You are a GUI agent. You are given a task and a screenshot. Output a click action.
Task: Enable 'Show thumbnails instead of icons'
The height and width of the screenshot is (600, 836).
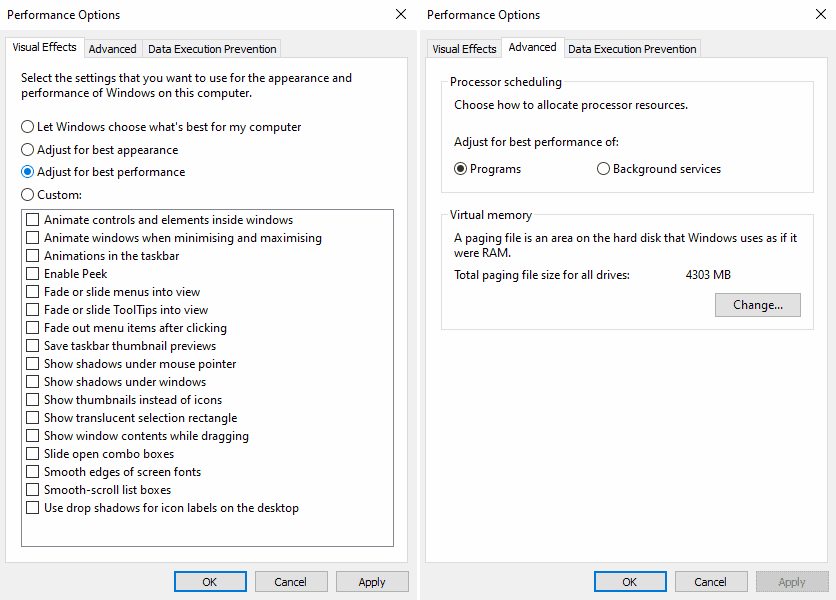[31, 399]
